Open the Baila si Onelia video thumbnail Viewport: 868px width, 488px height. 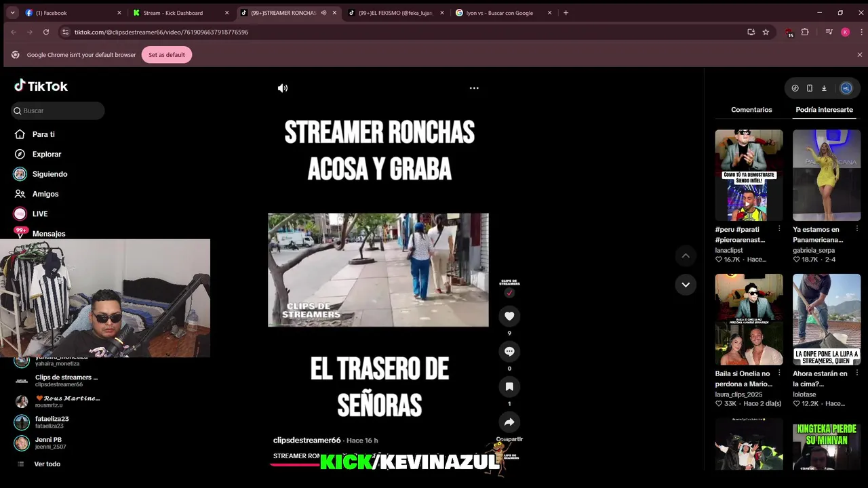749,319
